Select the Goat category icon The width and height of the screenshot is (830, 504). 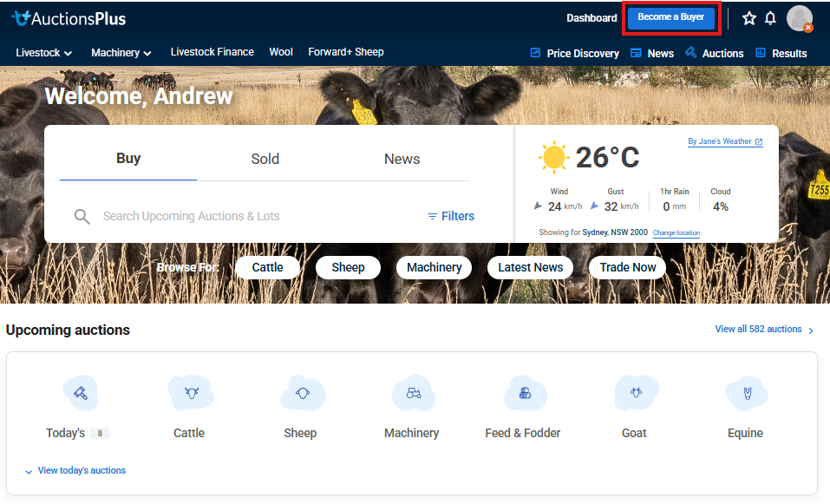[637, 393]
